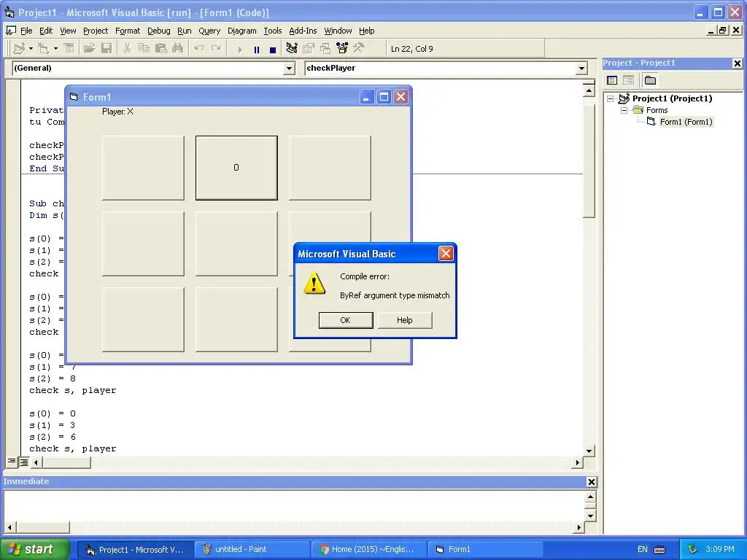The height and width of the screenshot is (560, 747).
Task: Click OK in the compile error dialog
Action: tap(345, 320)
